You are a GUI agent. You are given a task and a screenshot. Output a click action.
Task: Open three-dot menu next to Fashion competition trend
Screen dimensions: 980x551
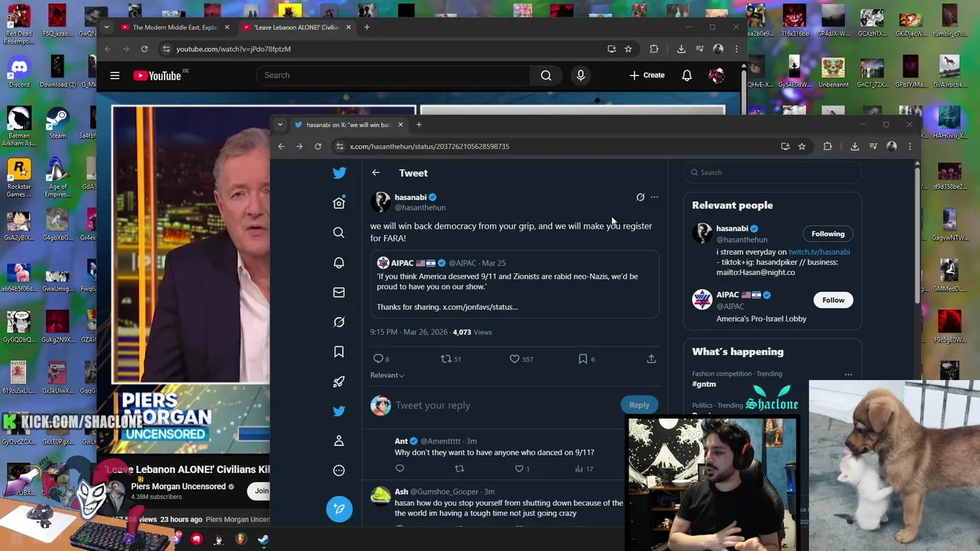[848, 374]
